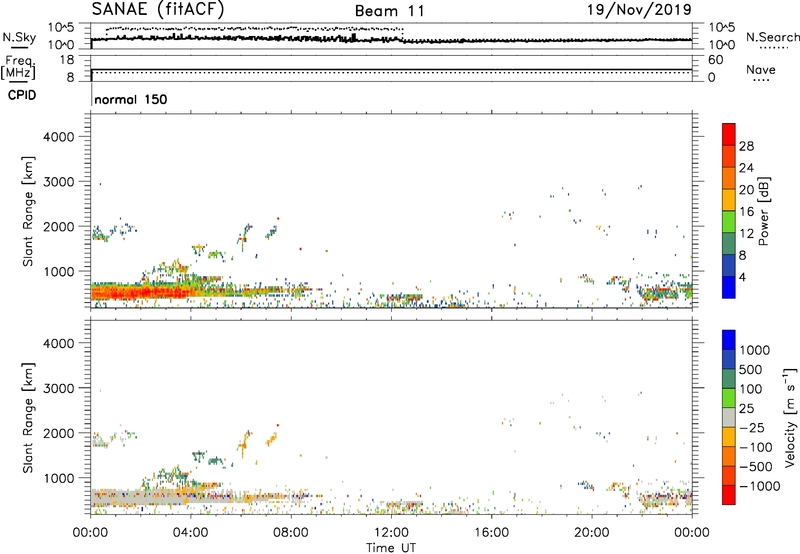Click the -25 tick on velocity colorbar
Image resolution: width=800 pixels, height=554 pixels.
coord(752,427)
